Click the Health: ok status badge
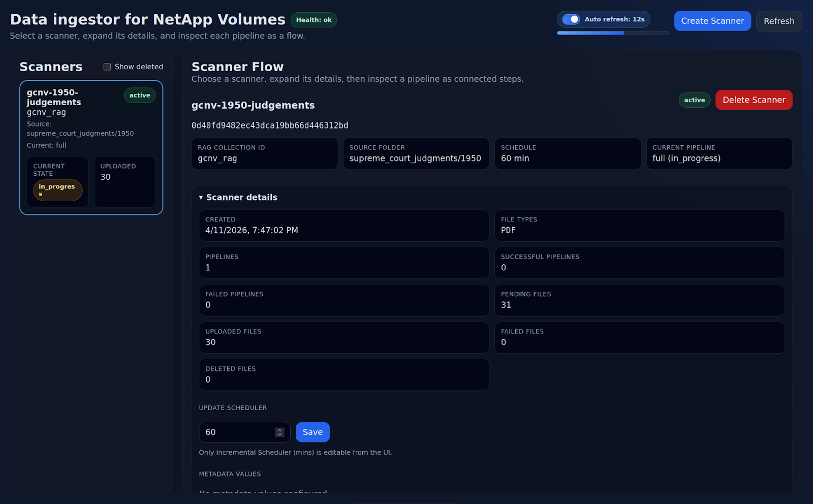Image resolution: width=813 pixels, height=504 pixels. click(x=314, y=20)
